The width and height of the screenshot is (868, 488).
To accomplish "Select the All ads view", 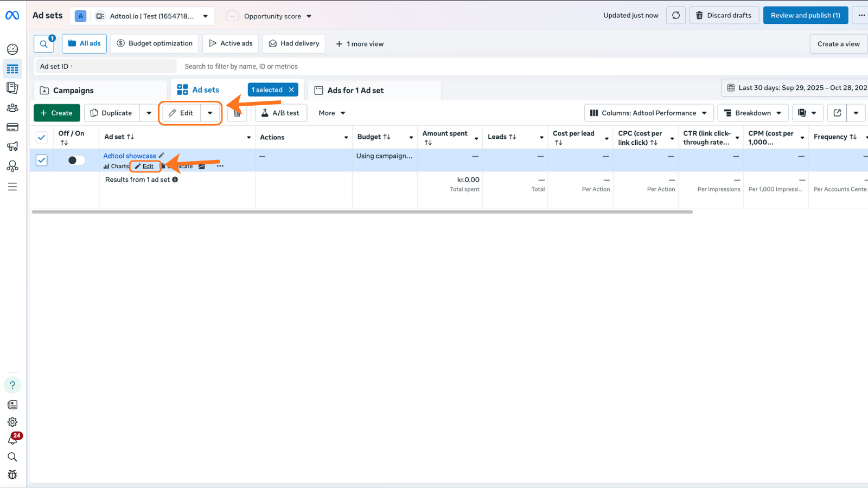I will pos(84,43).
